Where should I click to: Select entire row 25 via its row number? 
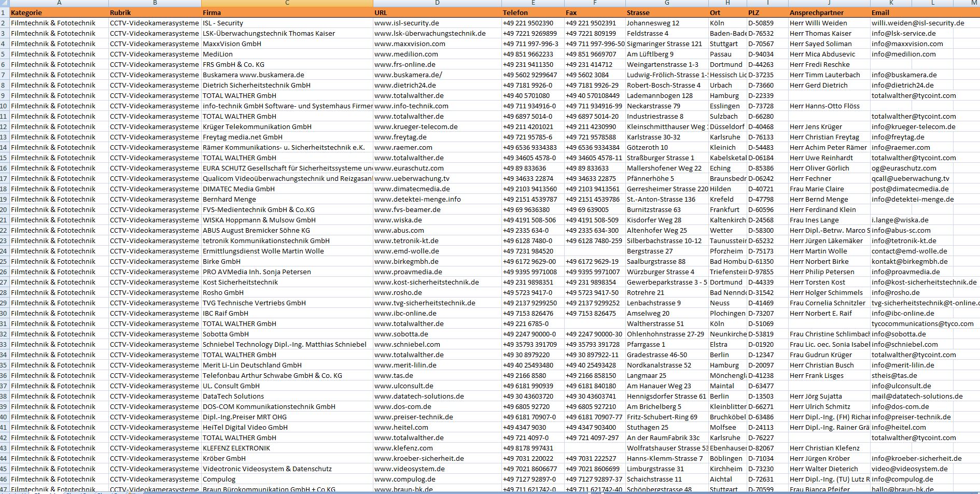tap(4, 261)
